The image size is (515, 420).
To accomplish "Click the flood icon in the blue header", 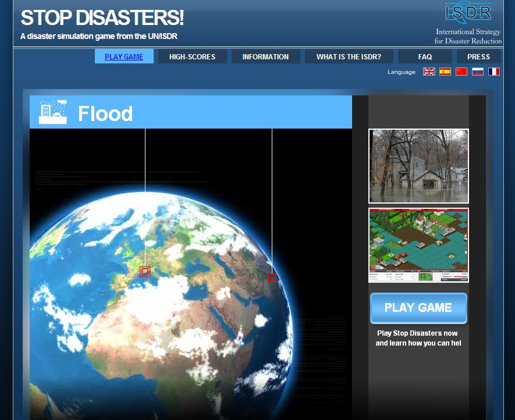I will point(52,112).
